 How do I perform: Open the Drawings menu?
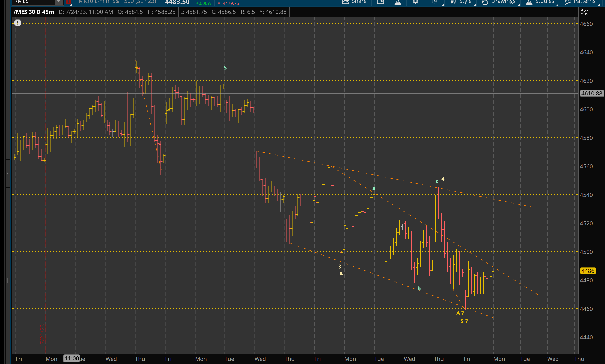[x=499, y=2]
